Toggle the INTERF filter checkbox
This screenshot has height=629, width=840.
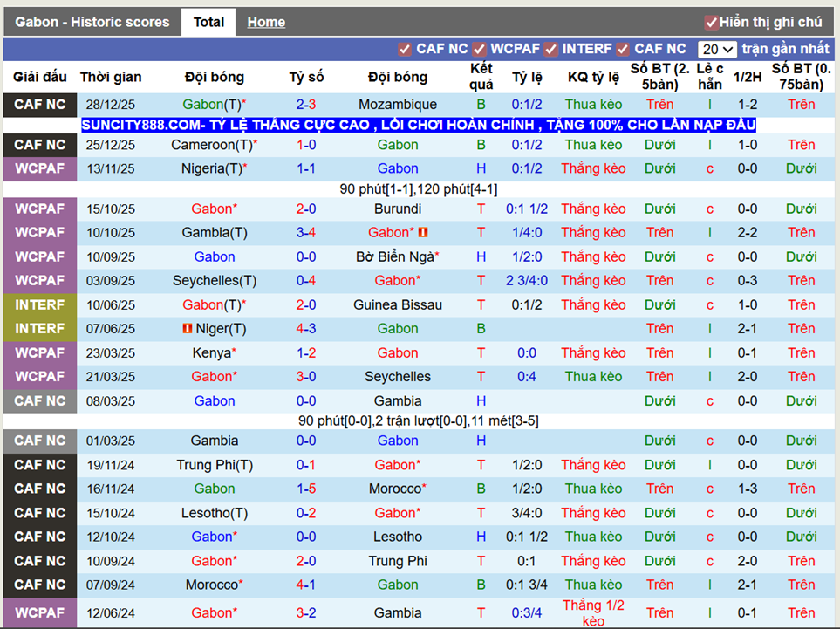(x=550, y=50)
